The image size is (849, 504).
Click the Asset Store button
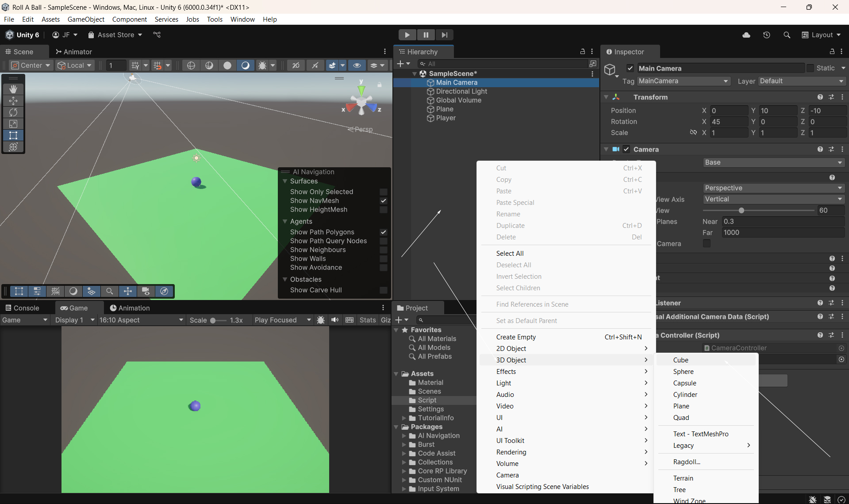[115, 35]
